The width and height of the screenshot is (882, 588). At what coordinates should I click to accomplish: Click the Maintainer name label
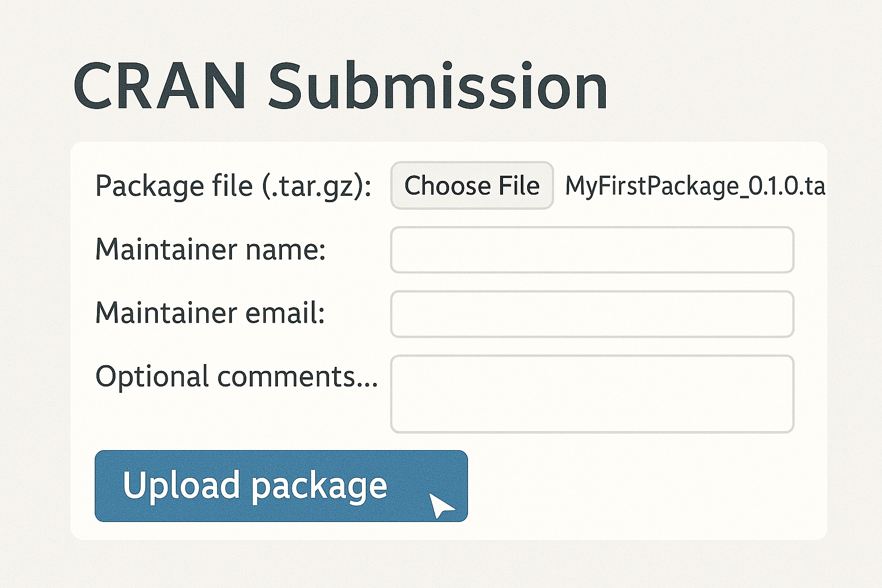tap(211, 250)
